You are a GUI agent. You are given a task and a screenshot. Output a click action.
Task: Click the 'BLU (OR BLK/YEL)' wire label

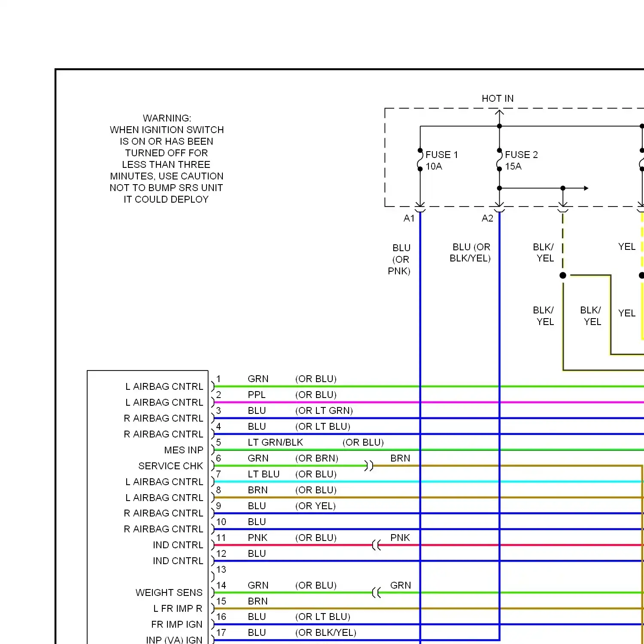(470, 252)
